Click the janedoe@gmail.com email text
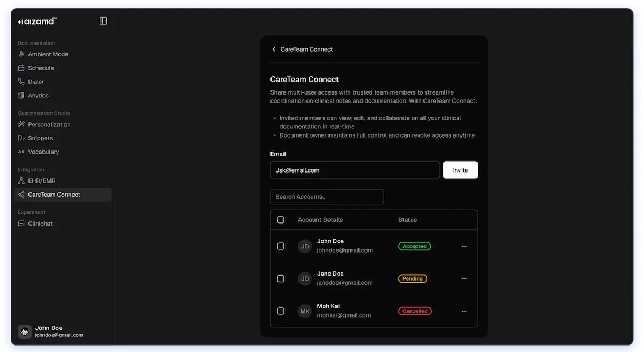The height and width of the screenshot is (352, 644). (x=345, y=283)
